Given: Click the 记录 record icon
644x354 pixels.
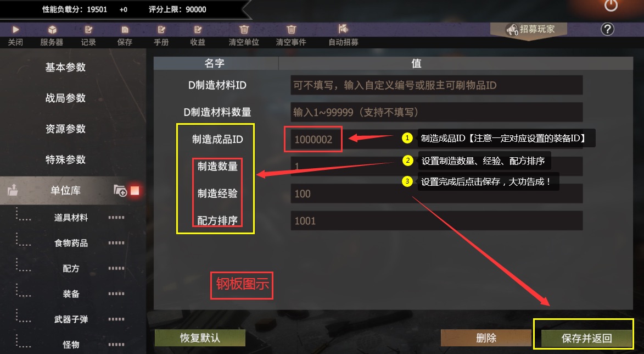Looking at the screenshot, I should (x=88, y=30).
